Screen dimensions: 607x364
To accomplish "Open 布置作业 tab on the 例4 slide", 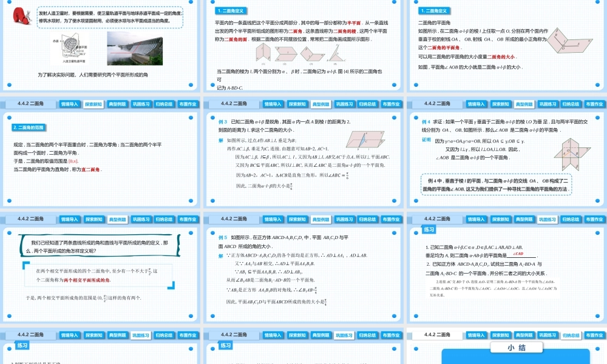I will pos(595,104).
